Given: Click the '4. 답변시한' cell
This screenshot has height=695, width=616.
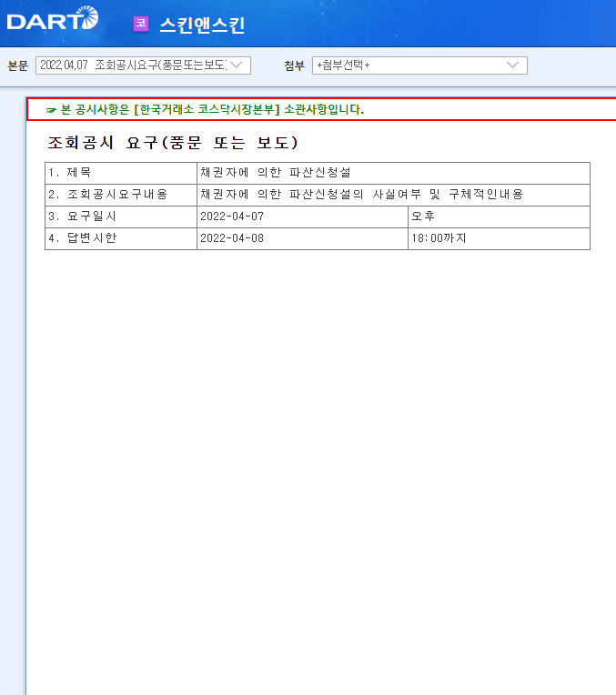Looking at the screenshot, I should tap(121, 239).
